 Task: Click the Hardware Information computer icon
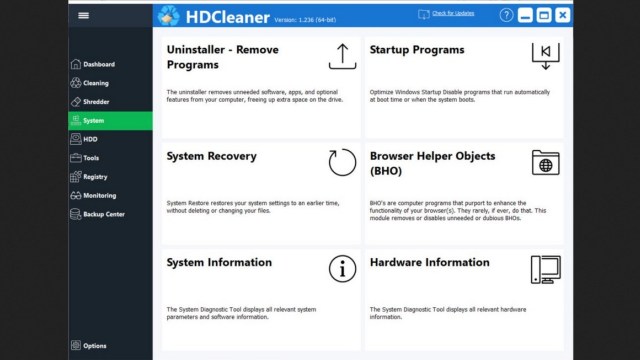pos(546,269)
